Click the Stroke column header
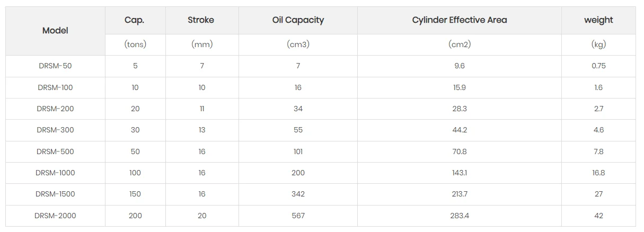Viewport: 644px width, 232px height. tap(201, 20)
